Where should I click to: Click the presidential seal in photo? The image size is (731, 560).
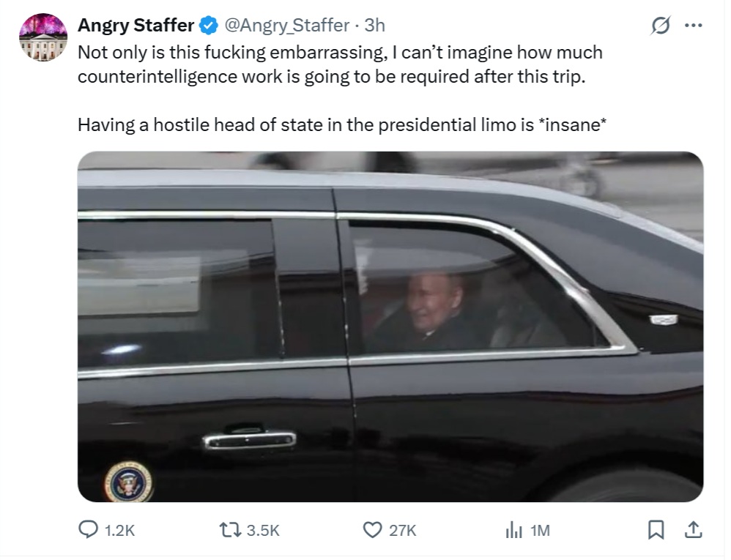click(x=127, y=482)
